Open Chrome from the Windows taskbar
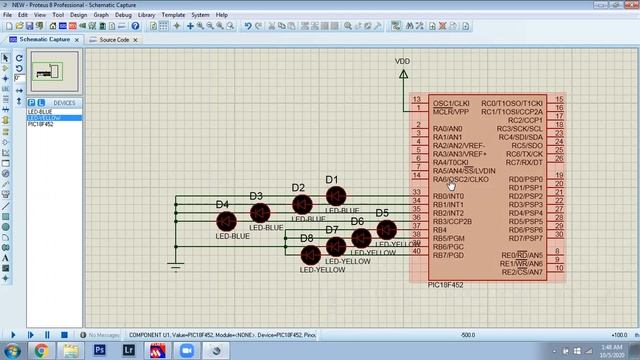640x360 pixels. coord(41,351)
